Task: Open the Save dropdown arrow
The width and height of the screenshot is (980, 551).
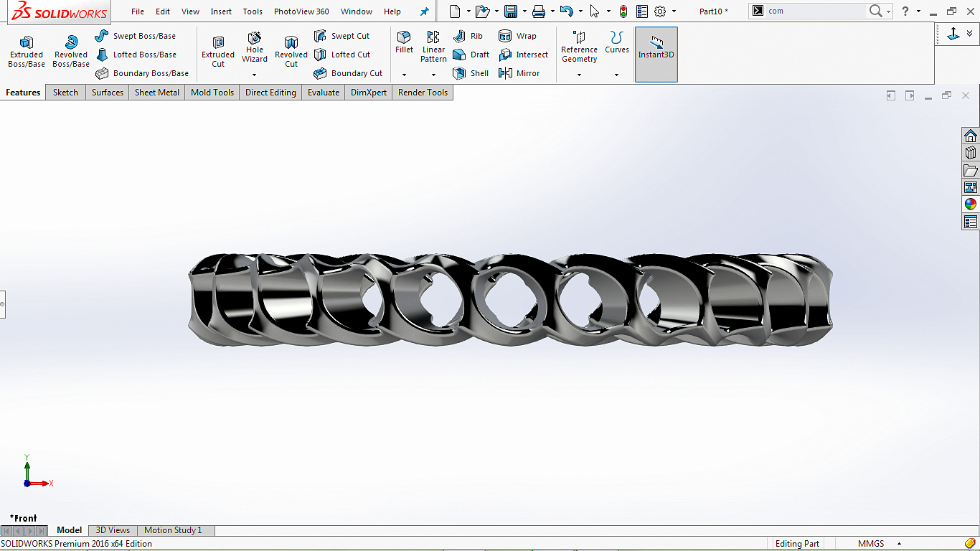Action: click(524, 11)
